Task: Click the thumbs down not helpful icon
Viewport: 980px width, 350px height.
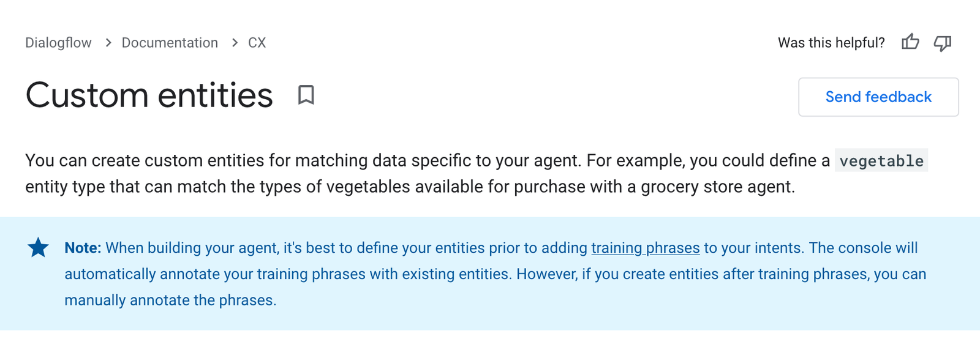Action: coord(942,43)
